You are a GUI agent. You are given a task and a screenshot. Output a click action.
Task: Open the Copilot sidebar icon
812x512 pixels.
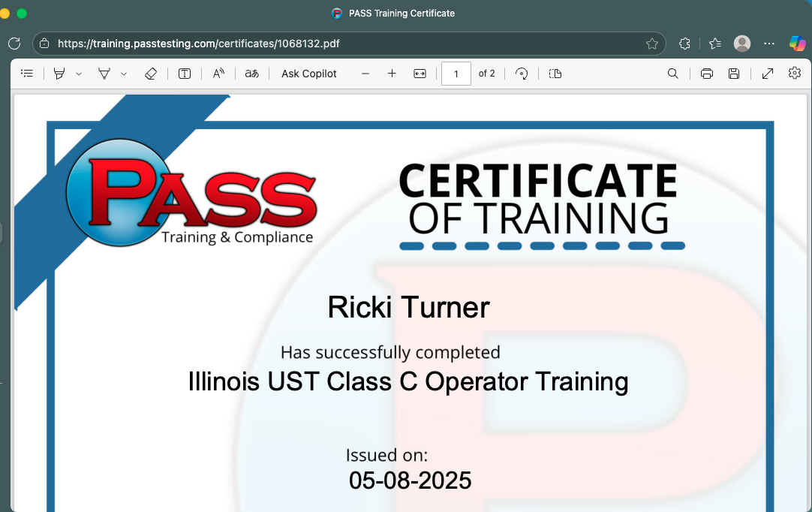pyautogui.click(x=797, y=44)
